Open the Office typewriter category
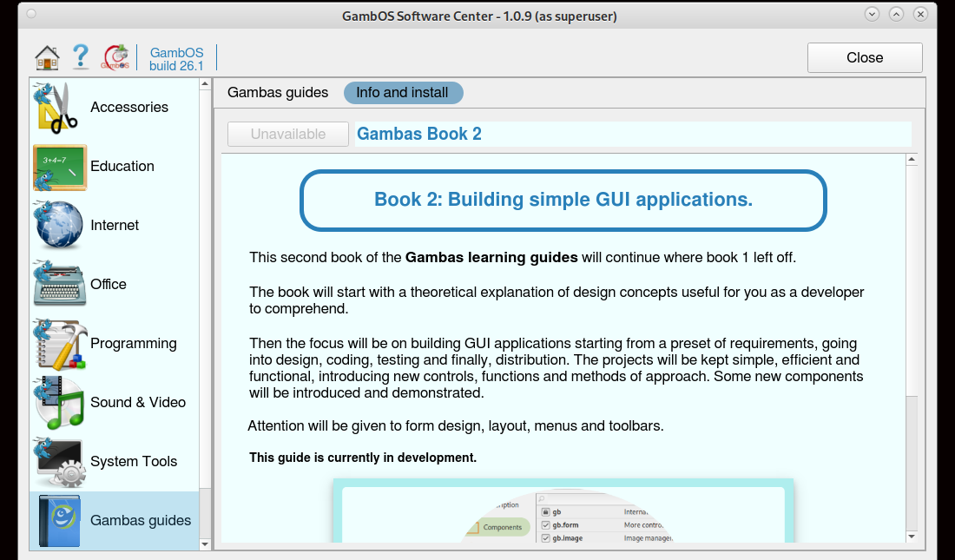 click(60, 285)
